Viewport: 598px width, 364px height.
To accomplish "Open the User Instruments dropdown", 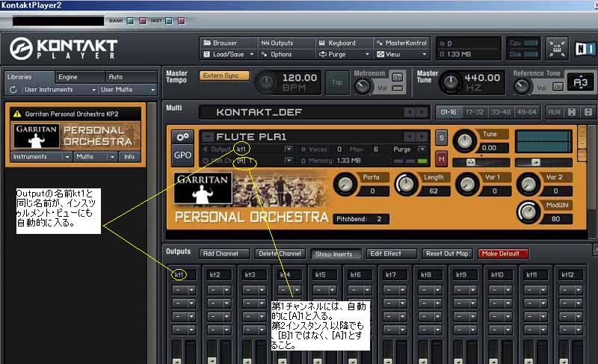I will [x=60, y=90].
